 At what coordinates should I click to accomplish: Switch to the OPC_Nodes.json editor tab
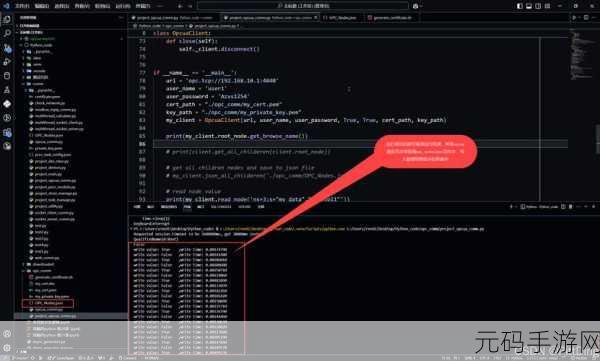click(340, 18)
